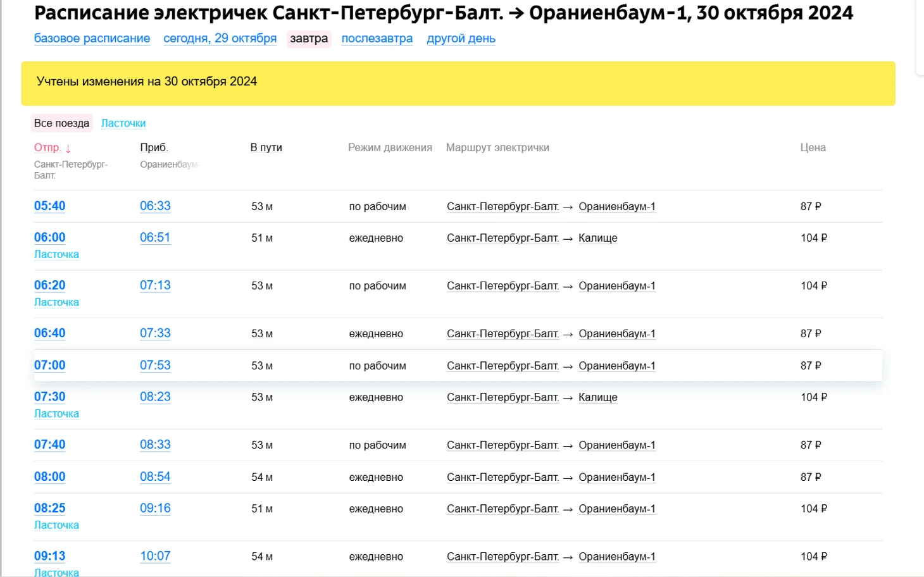Screen dimensions: 924x577
Task: Filter trains by Ласточки
Action: point(123,123)
